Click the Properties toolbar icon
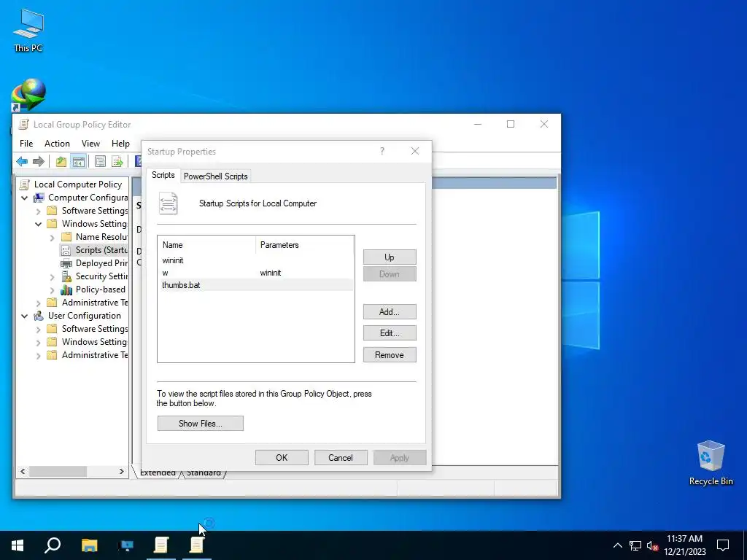Screen dimensions: 747x560 tap(100, 161)
